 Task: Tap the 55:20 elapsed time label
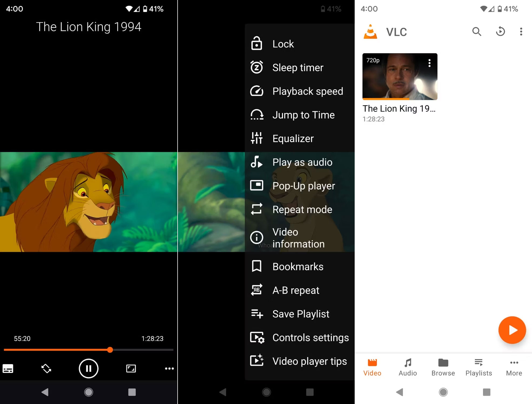click(22, 339)
